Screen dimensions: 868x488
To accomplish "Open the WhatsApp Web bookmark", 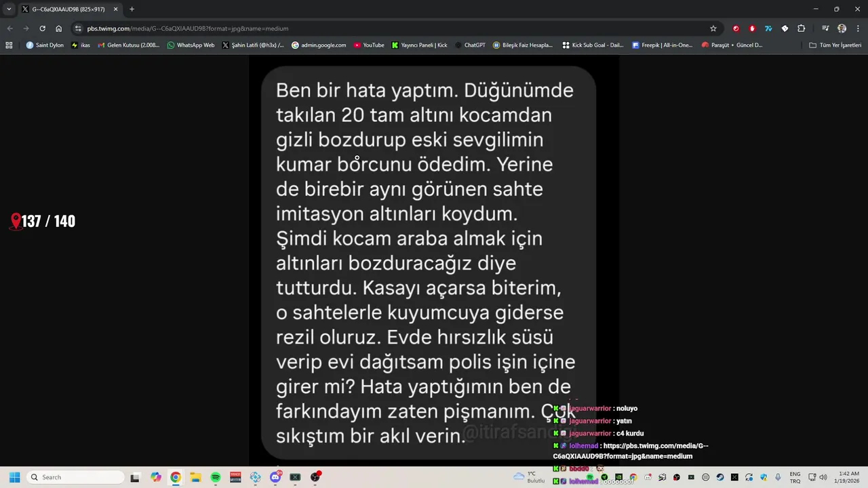I will coord(191,45).
